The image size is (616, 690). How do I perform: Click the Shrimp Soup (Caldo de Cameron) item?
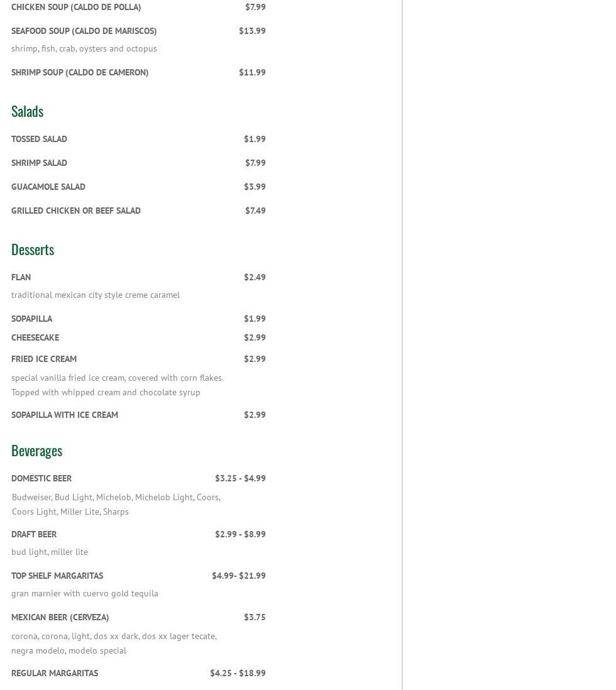tap(80, 72)
